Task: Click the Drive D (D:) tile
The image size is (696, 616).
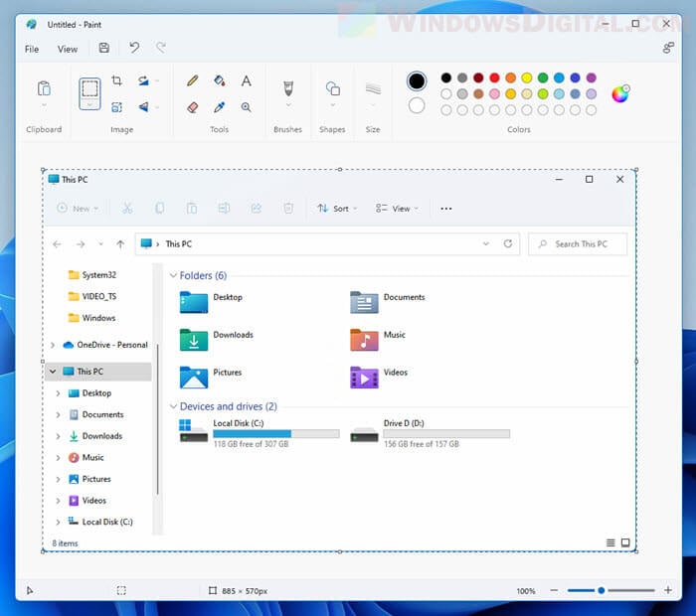Action: pos(430,433)
